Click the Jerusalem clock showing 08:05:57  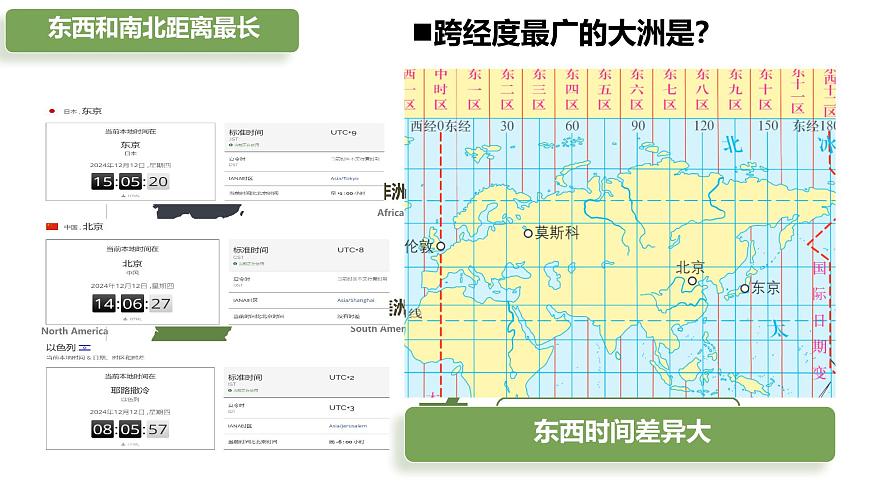coord(130,429)
